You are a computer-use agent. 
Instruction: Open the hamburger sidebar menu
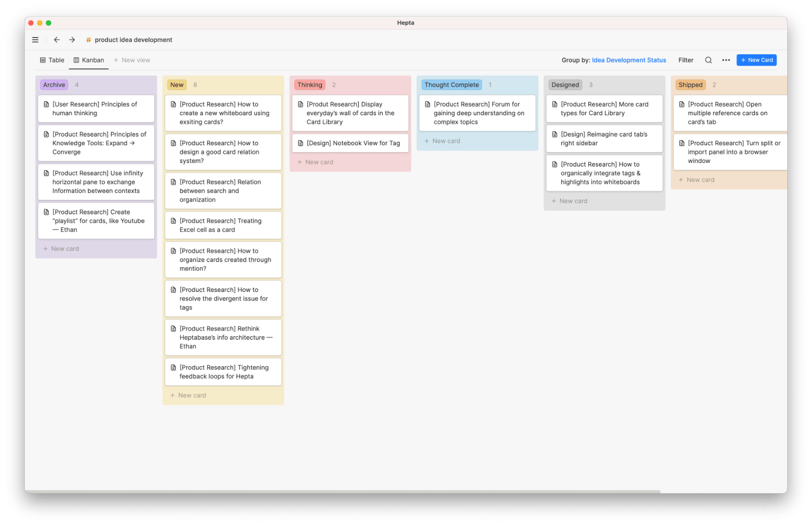[36, 40]
